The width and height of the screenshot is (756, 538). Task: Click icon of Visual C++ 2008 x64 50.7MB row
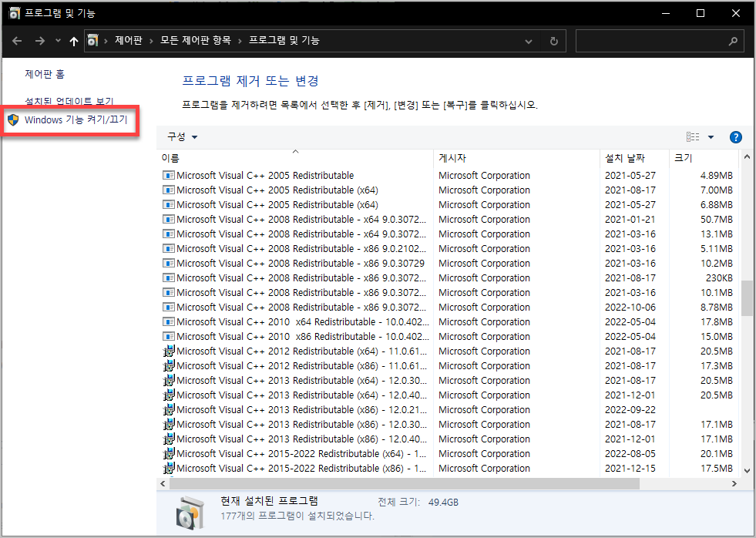click(x=168, y=220)
